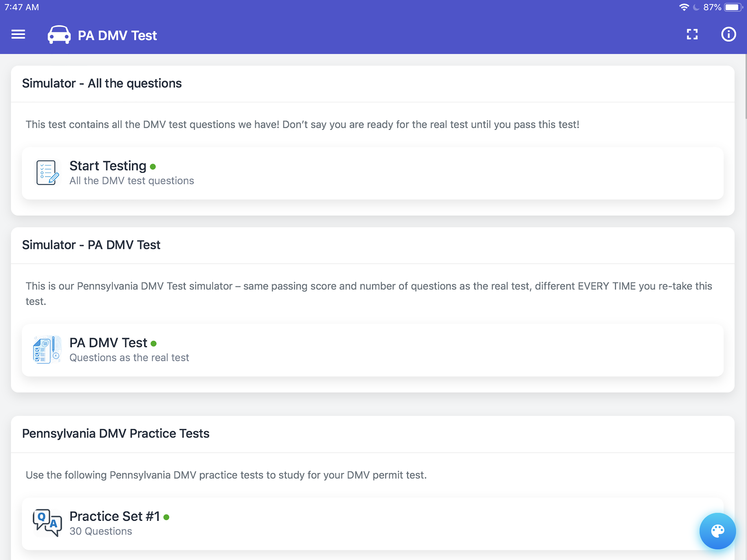Click the green dot next to Practice Set #1
747x560 pixels.
point(166,517)
